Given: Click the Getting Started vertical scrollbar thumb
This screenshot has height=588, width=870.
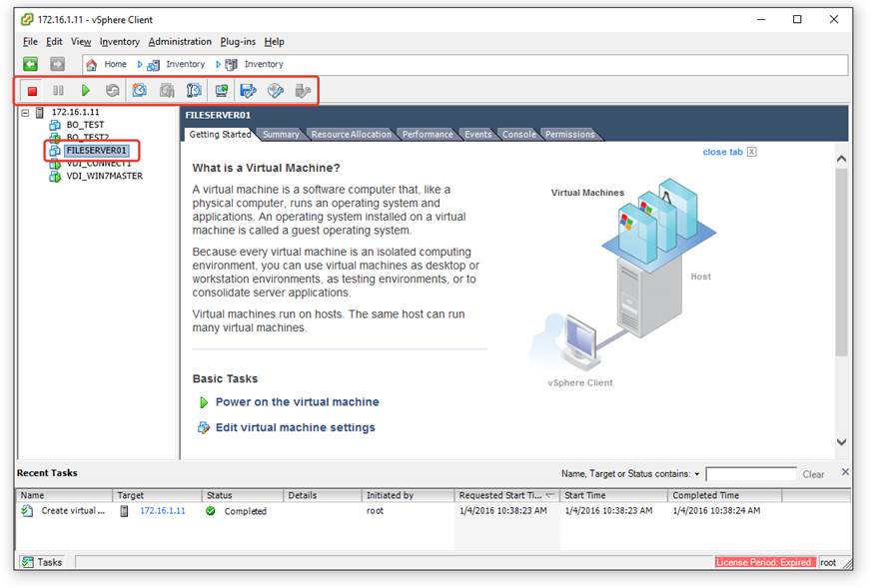Looking at the screenshot, I should point(841,262).
